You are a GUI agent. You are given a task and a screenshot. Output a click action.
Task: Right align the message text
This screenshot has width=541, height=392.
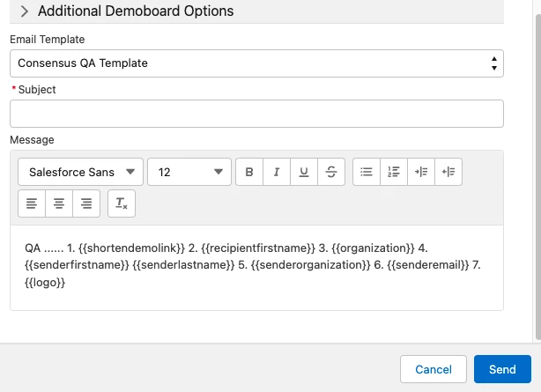[x=86, y=203]
